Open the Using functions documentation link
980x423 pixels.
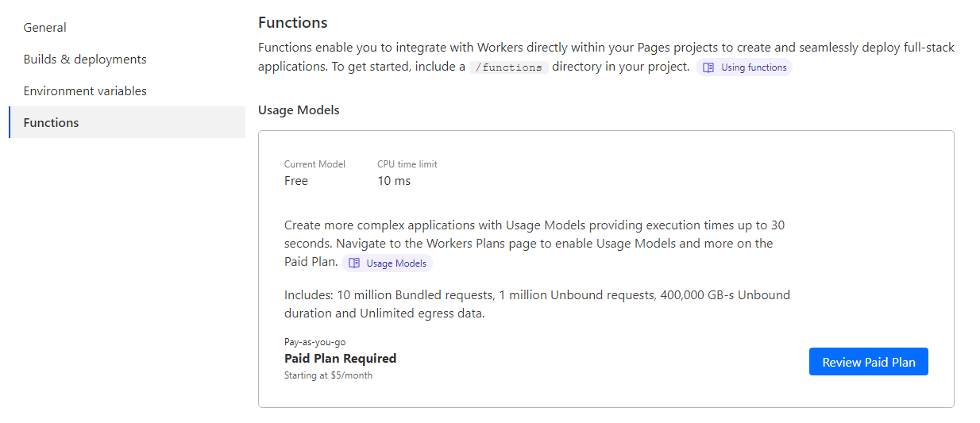[753, 67]
